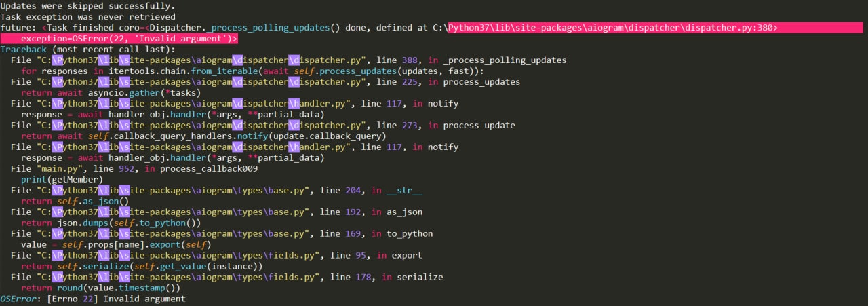Click the 'print(getMember)' code line
Image resolution: width=868 pixels, height=306 pixels.
(62, 179)
